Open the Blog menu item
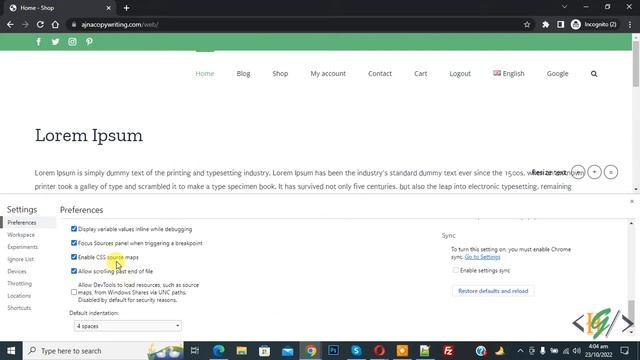The width and height of the screenshot is (640, 360). [x=243, y=73]
